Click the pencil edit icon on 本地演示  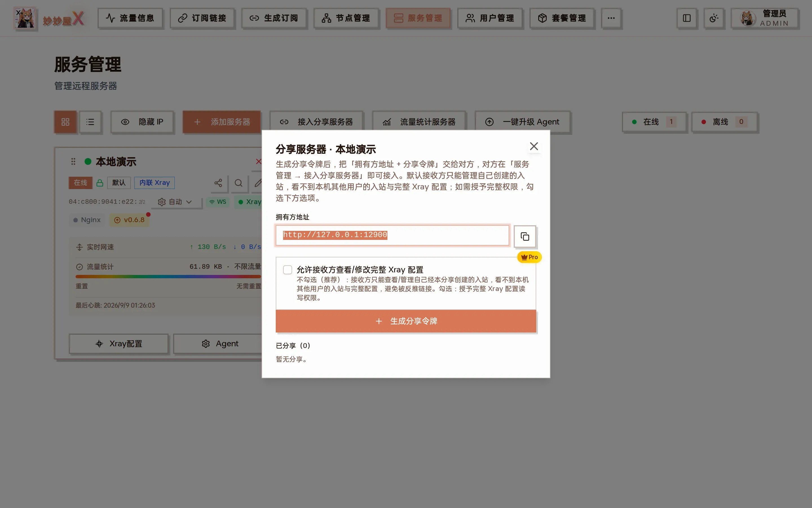258,183
